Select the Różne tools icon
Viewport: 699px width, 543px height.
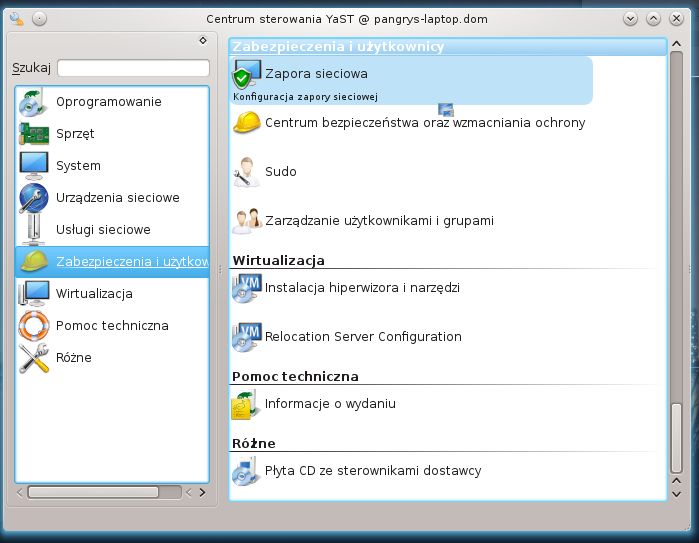[x=33, y=358]
